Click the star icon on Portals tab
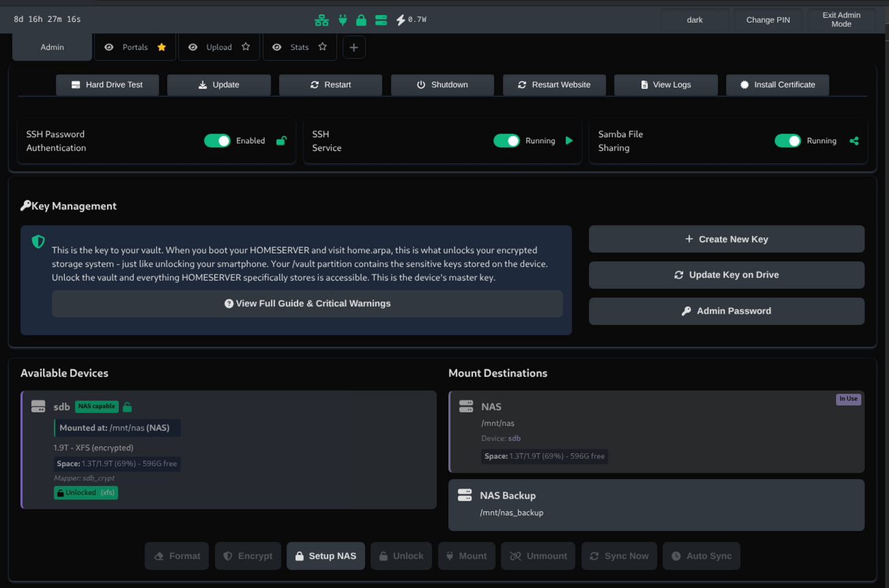 pyautogui.click(x=162, y=47)
